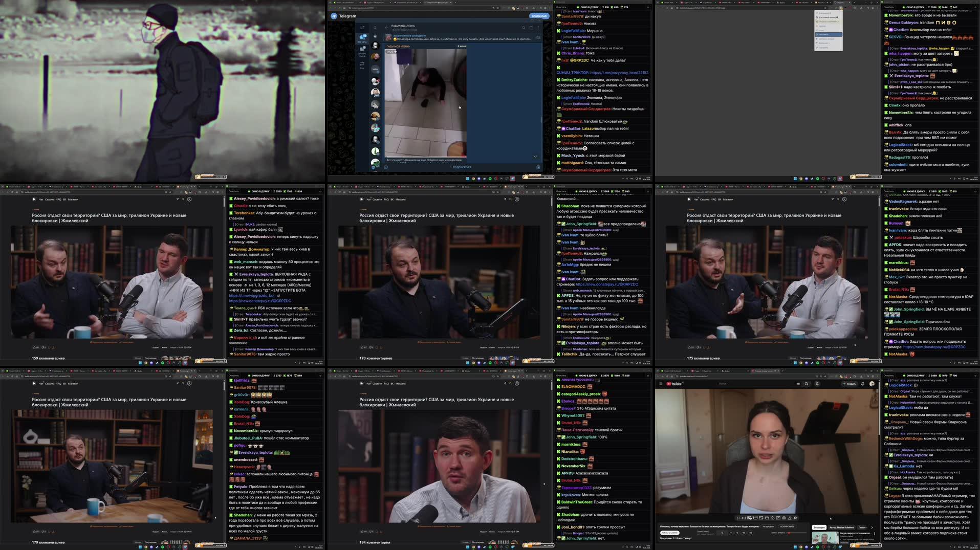Start YouTube voice search with the microphone icon
This screenshot has width=980, height=550.
817,384
